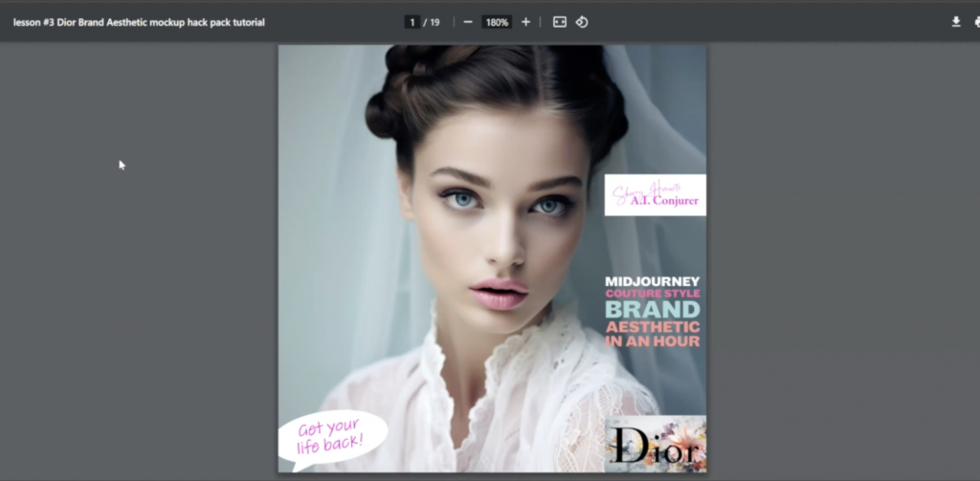
Task: Click the COUTURE STYLE pink text
Action: (652, 295)
